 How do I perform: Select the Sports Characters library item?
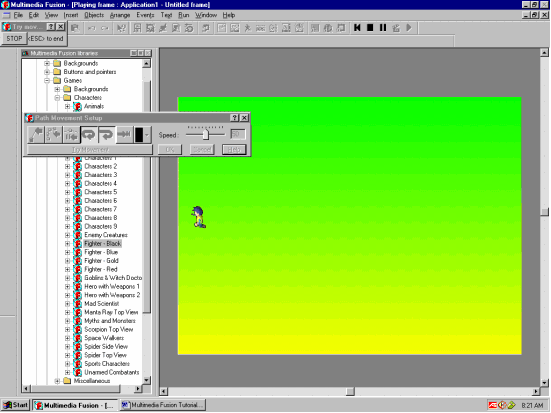point(107,364)
